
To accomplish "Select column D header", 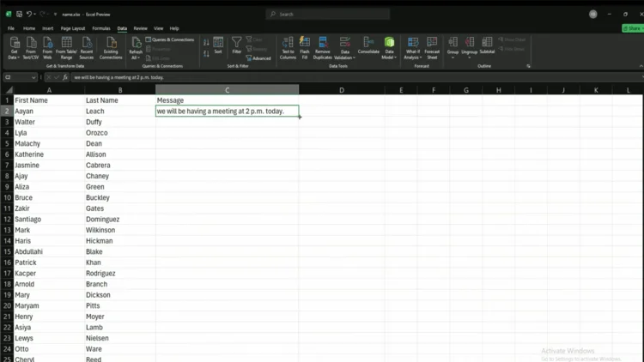I will (x=342, y=90).
